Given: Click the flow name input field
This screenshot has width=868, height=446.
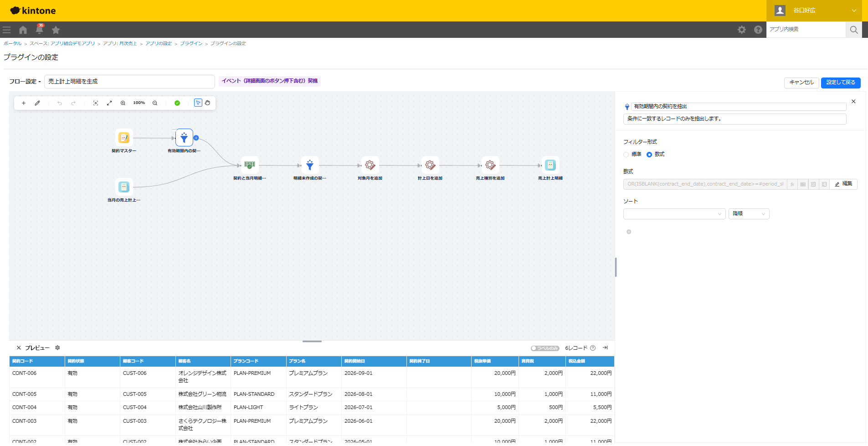Looking at the screenshot, I should [x=129, y=82].
